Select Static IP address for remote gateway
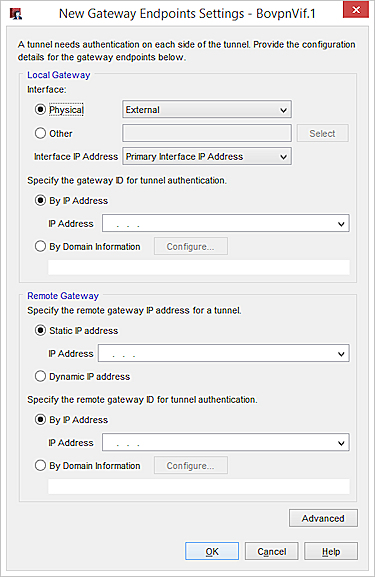375x577 pixels. pos(40,330)
